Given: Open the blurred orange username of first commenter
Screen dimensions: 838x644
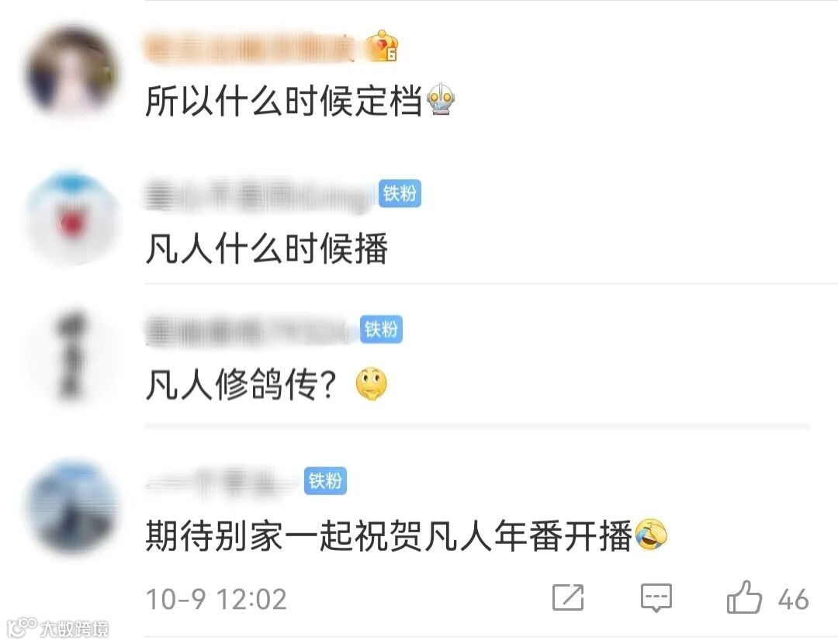Looking at the screenshot, I should [x=250, y=47].
